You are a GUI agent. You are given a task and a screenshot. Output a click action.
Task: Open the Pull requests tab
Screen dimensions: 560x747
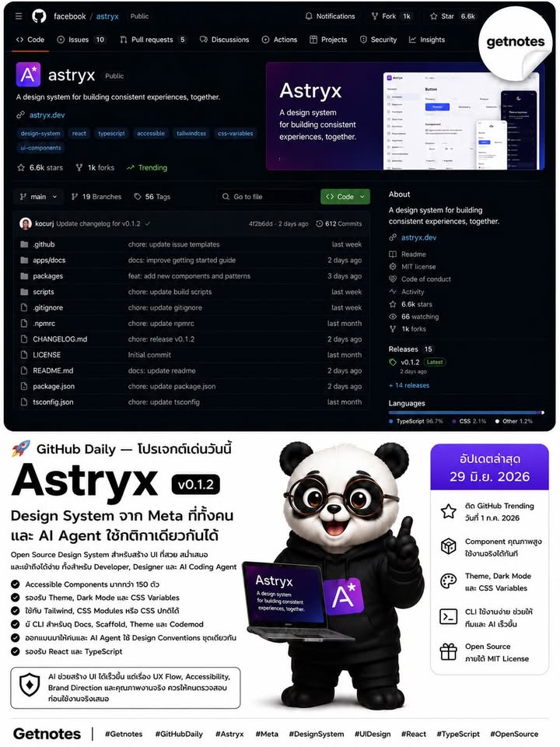point(152,40)
